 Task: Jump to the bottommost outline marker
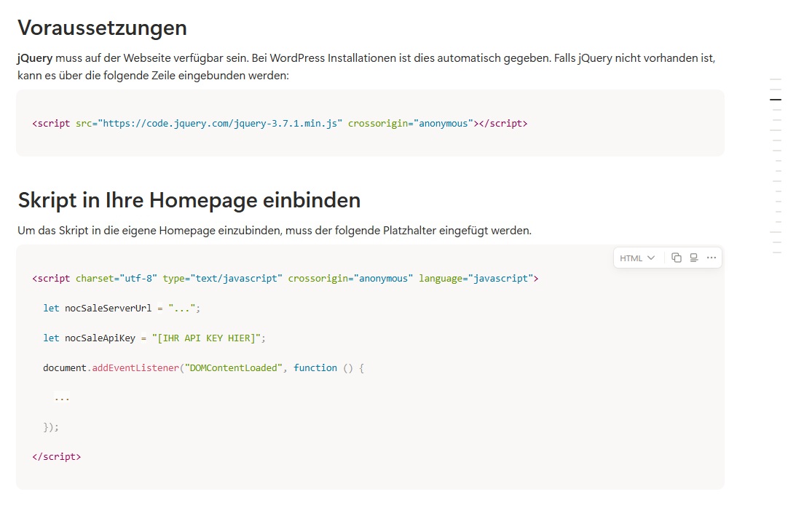[x=776, y=252]
